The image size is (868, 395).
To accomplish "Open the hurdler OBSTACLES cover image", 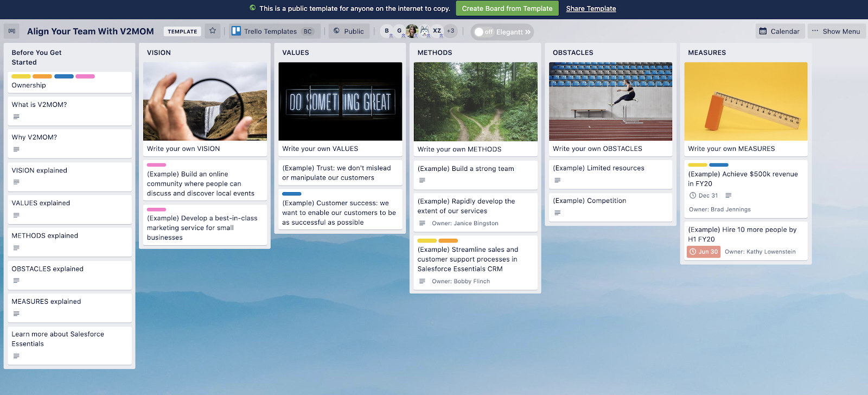I will 610,101.
